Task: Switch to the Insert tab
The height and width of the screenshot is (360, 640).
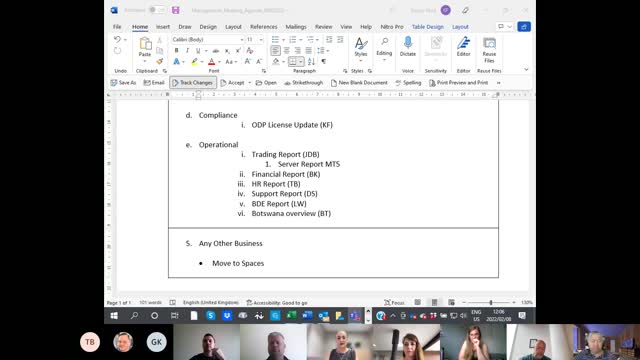Action: (x=162, y=27)
